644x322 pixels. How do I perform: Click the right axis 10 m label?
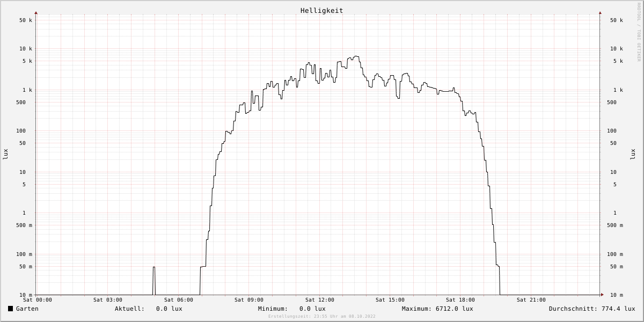click(x=617, y=295)
